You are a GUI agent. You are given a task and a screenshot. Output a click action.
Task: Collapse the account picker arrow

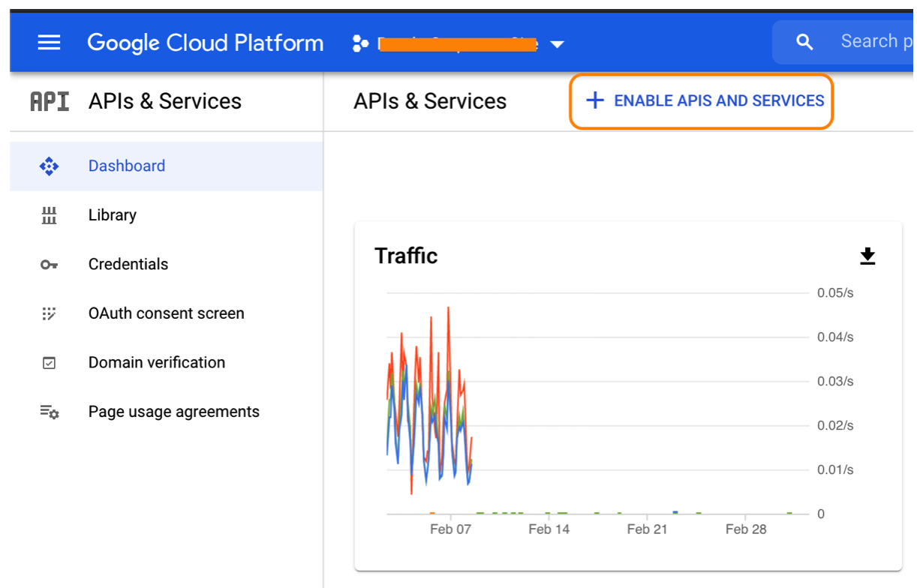[x=557, y=44]
